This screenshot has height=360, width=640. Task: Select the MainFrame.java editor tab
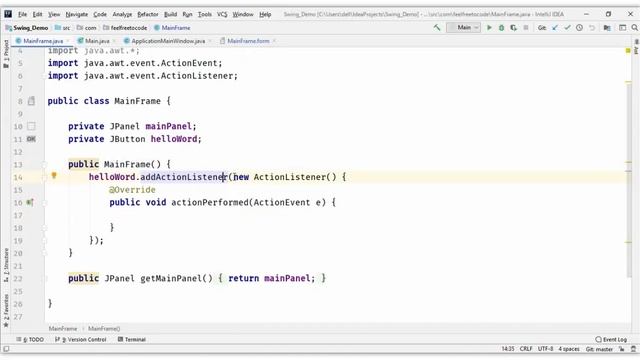[x=43, y=41]
